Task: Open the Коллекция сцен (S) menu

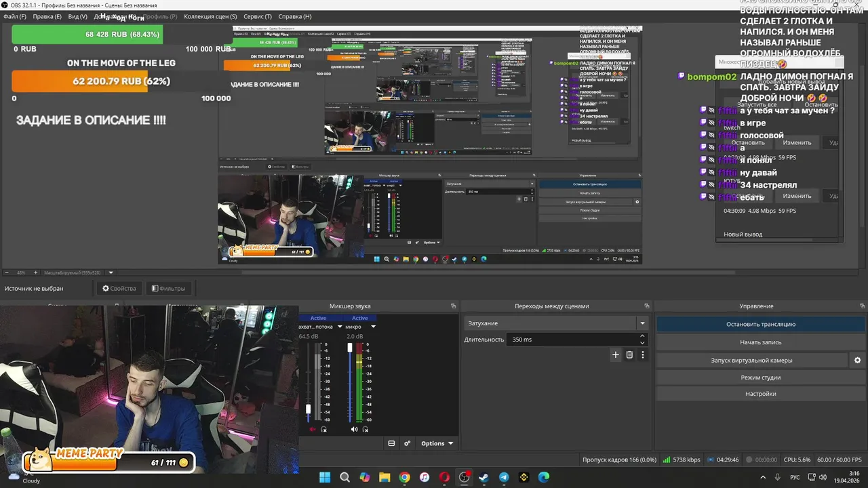Action: tap(210, 16)
